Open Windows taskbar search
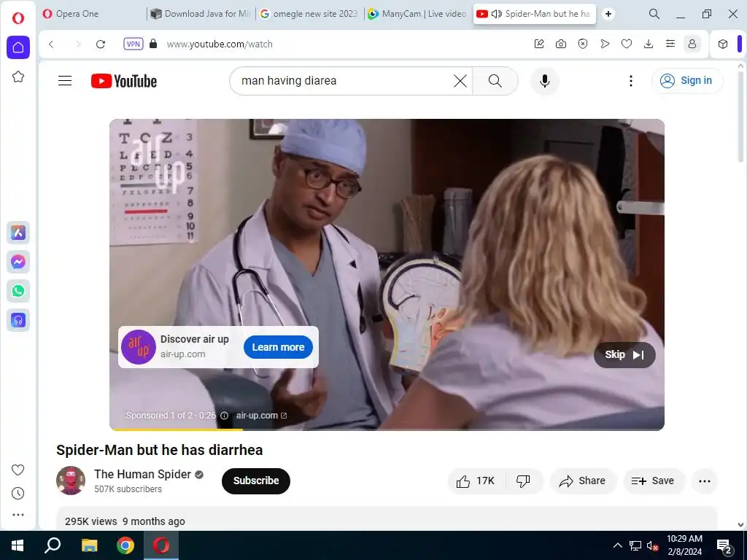The image size is (747, 560). tap(53, 545)
